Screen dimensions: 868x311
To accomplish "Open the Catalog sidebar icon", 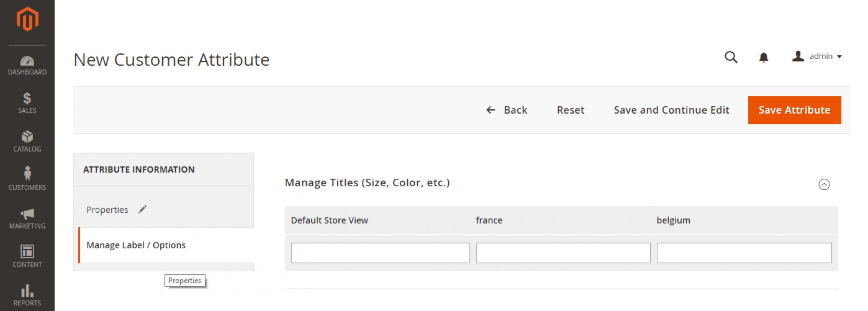I will [26, 140].
